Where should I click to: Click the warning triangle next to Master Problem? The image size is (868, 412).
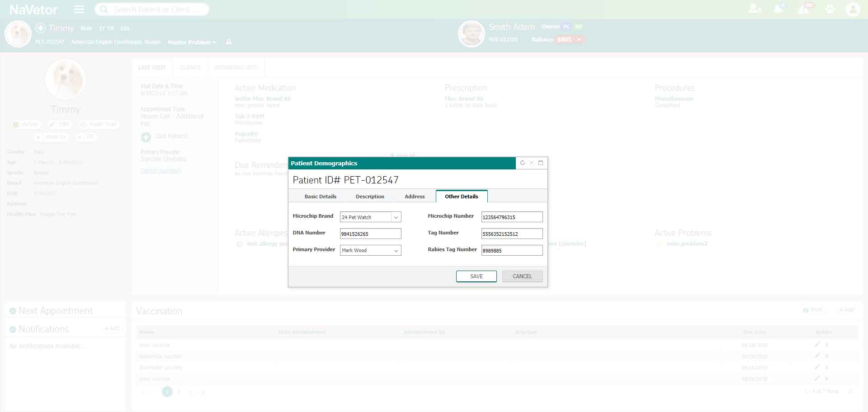[x=229, y=42]
